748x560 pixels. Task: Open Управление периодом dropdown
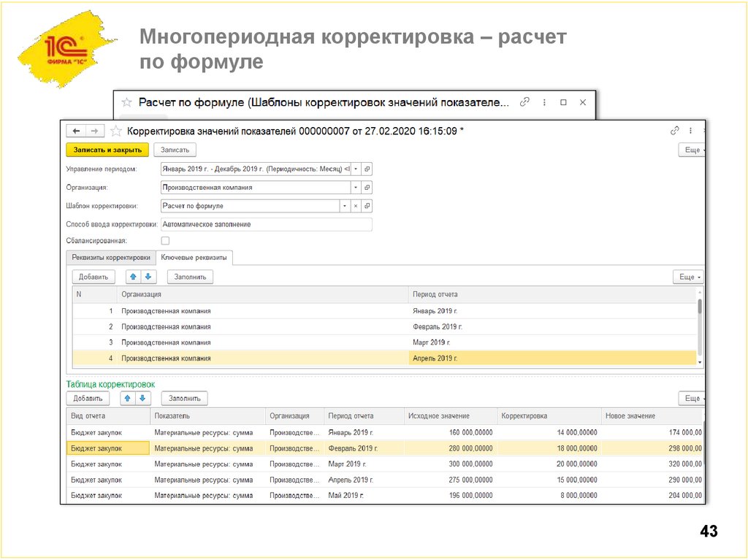pyautogui.click(x=354, y=167)
